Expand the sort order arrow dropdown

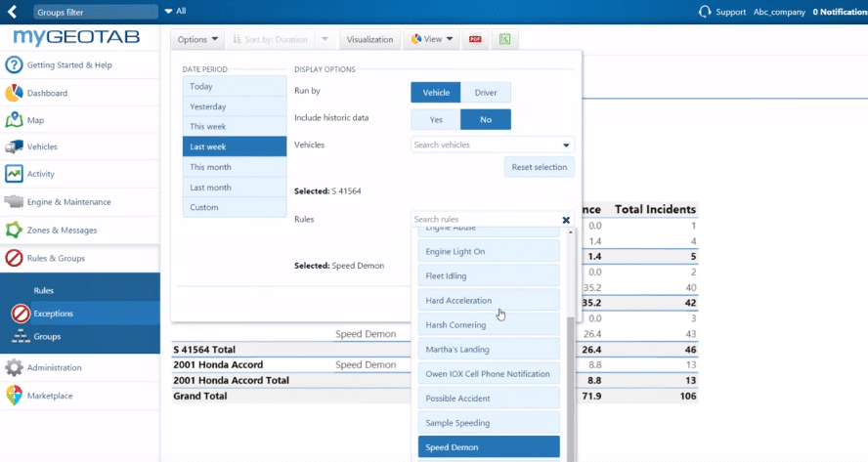325,39
